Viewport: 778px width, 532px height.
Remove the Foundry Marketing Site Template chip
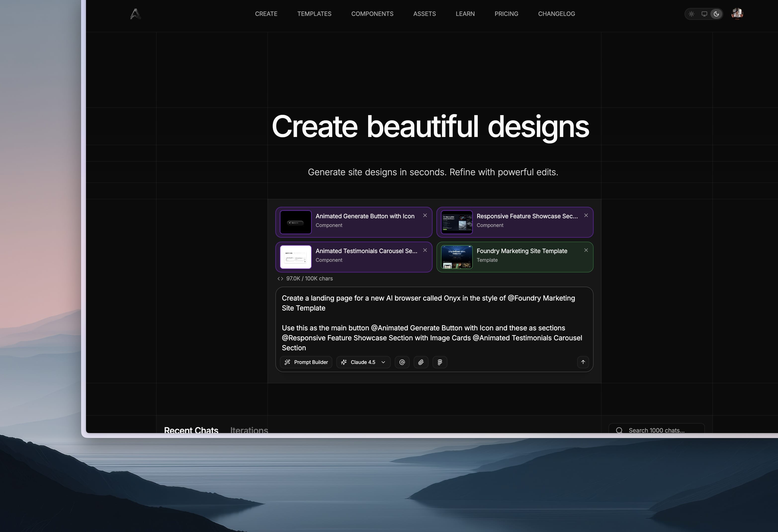[586, 250]
